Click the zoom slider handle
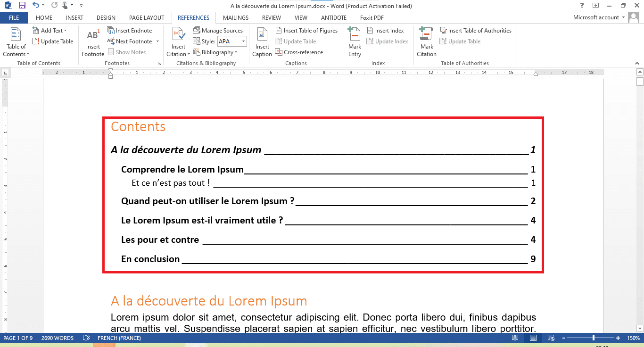 click(593, 338)
